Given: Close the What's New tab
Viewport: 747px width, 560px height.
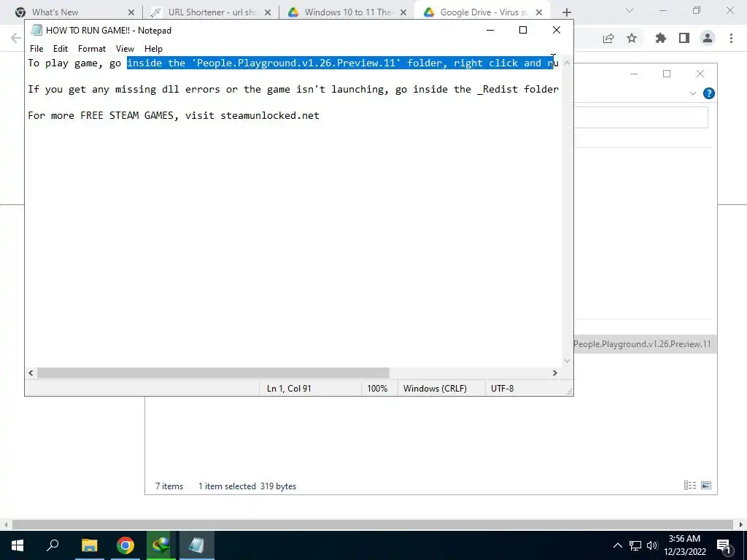Looking at the screenshot, I should pos(131,12).
